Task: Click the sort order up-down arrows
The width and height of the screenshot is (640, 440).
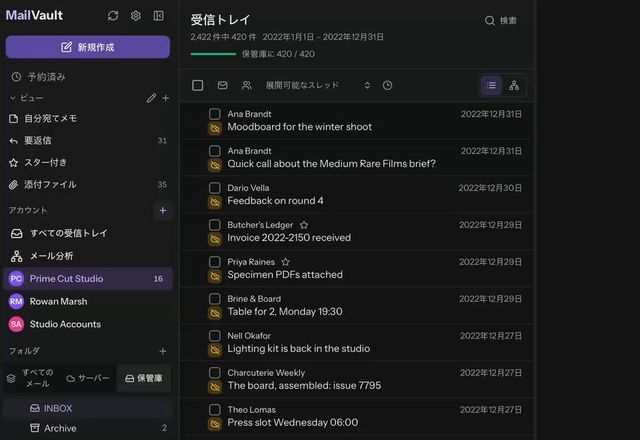Action: (367, 85)
